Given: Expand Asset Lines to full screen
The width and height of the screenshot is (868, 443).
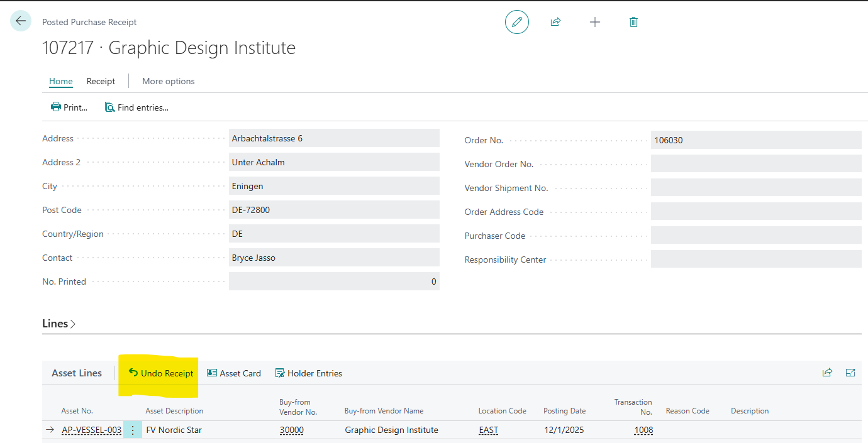Looking at the screenshot, I should 850,373.
